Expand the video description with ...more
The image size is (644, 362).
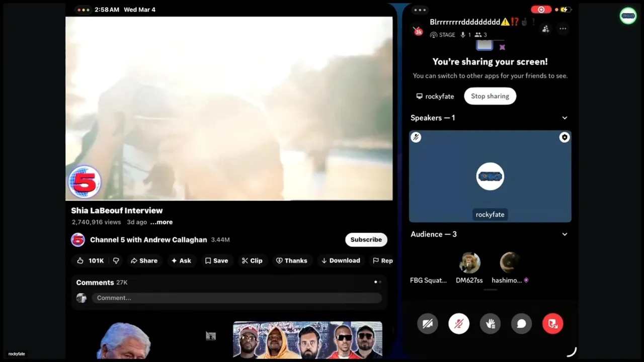pyautogui.click(x=161, y=222)
